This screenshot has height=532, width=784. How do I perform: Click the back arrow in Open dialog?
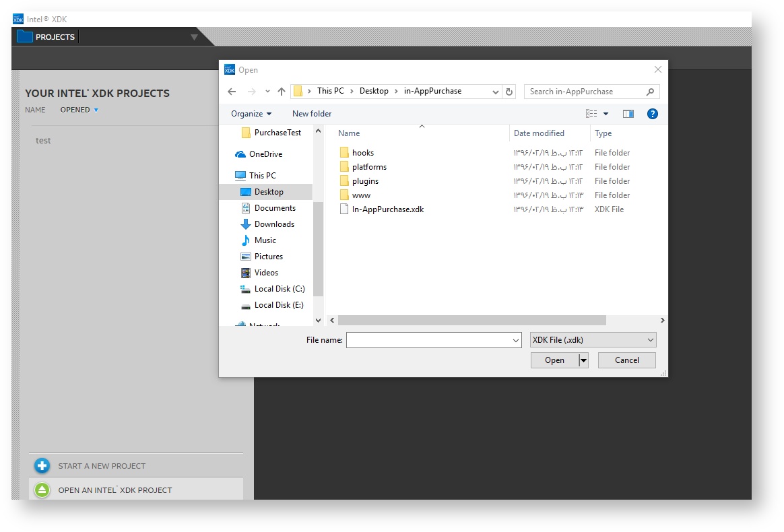point(232,92)
